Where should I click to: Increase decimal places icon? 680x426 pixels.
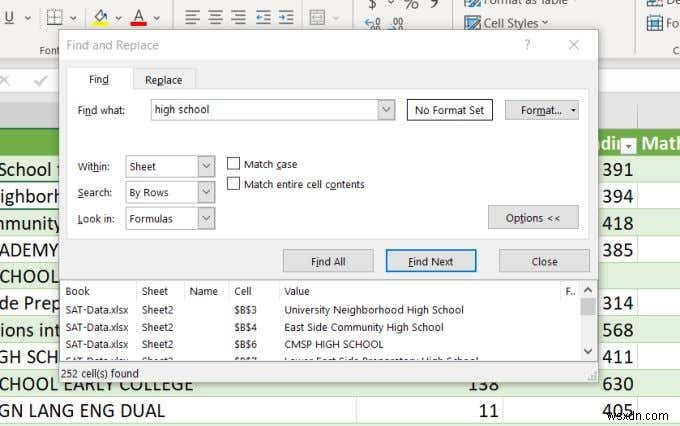pos(373,23)
